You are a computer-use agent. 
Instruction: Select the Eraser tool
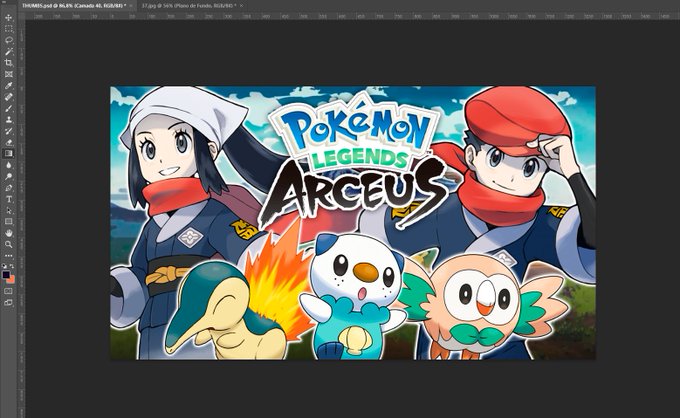tap(8, 142)
